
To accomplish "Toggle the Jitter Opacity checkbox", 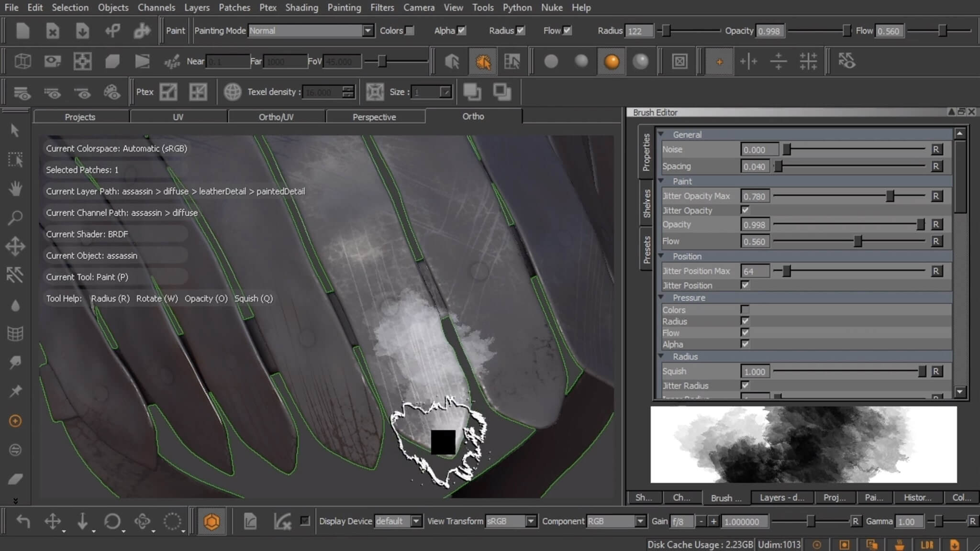I will (x=745, y=210).
